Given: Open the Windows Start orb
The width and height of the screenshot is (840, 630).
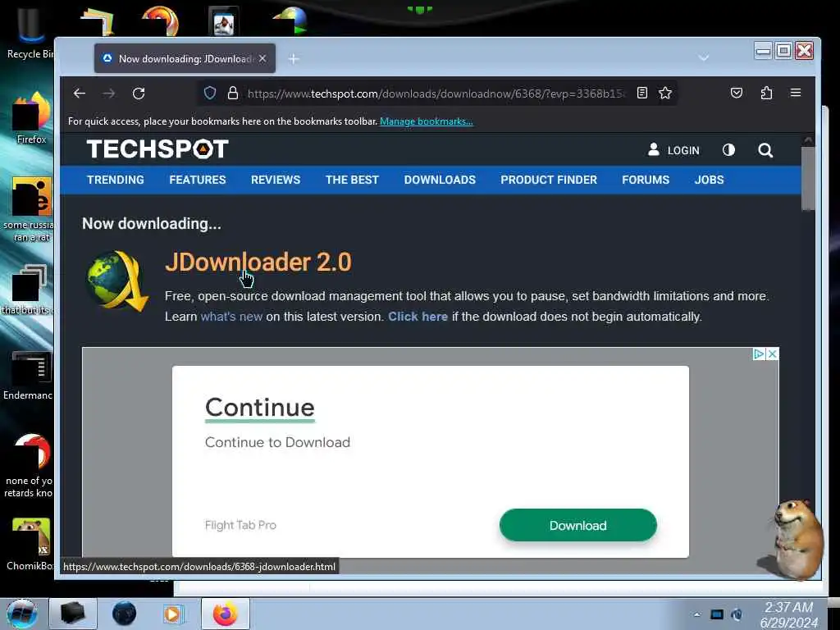Looking at the screenshot, I should (21, 614).
